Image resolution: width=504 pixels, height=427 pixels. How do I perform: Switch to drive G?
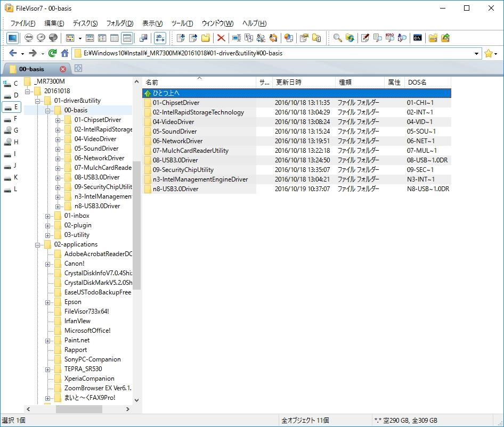[x=11, y=130]
